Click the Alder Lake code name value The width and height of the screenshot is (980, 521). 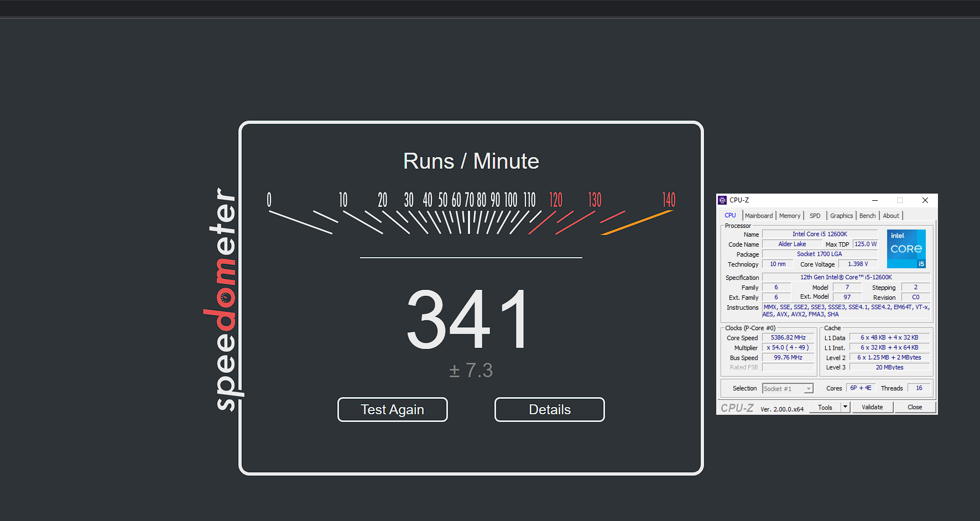click(792, 244)
